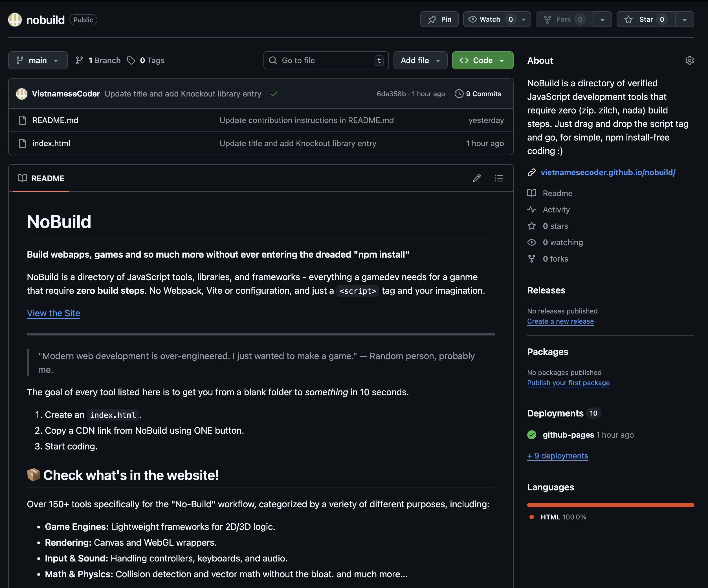The width and height of the screenshot is (708, 588).
Task: Open the About section settings gear
Action: tap(689, 60)
